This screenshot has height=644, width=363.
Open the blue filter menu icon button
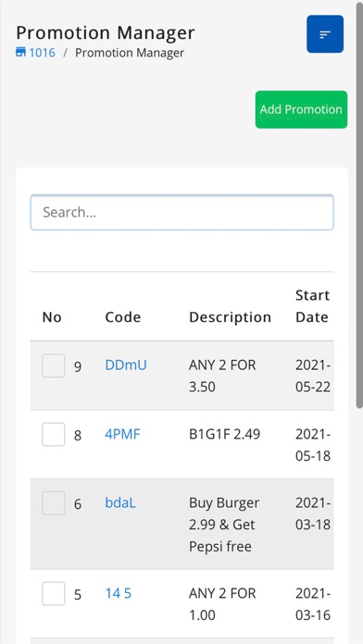tap(325, 34)
